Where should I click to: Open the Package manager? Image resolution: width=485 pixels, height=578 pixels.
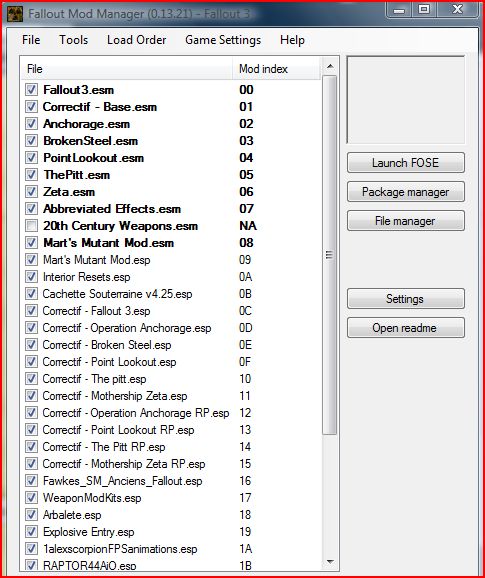406,192
